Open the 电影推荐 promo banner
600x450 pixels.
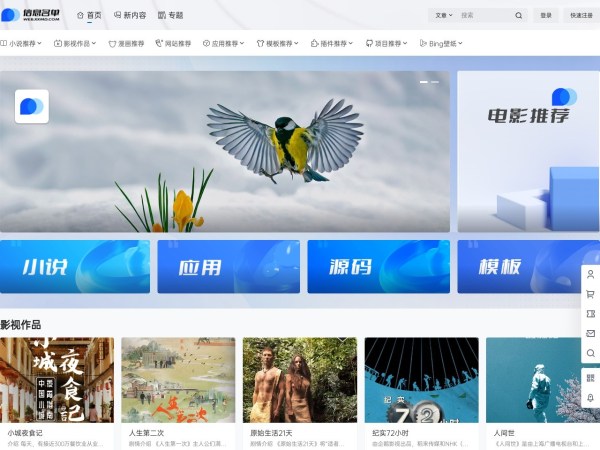(528, 152)
